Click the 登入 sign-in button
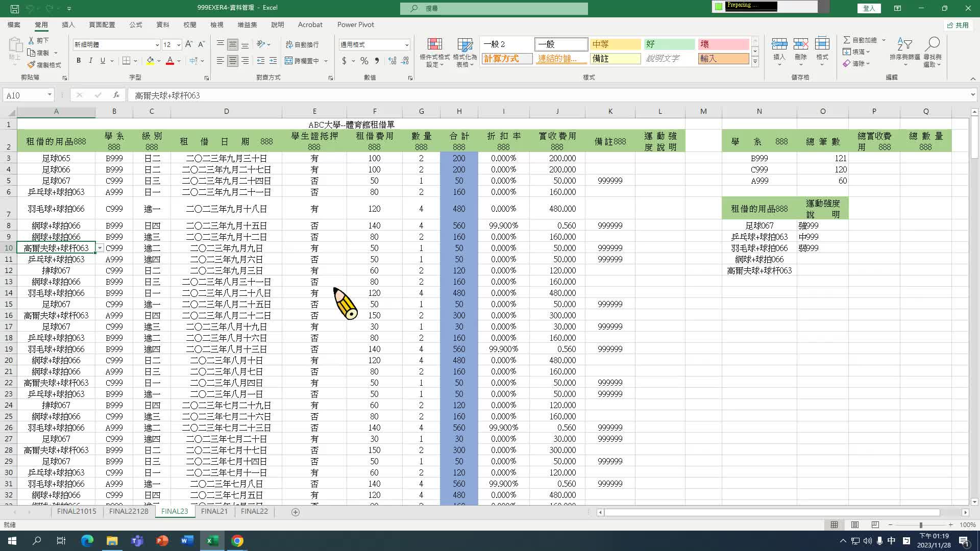 pyautogui.click(x=869, y=8)
